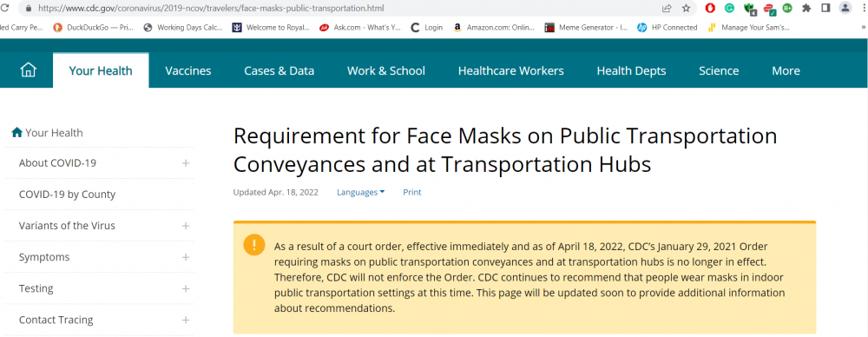Reload the page with the refresh icon
Viewport: 868px width, 337px height.
(x=6, y=9)
